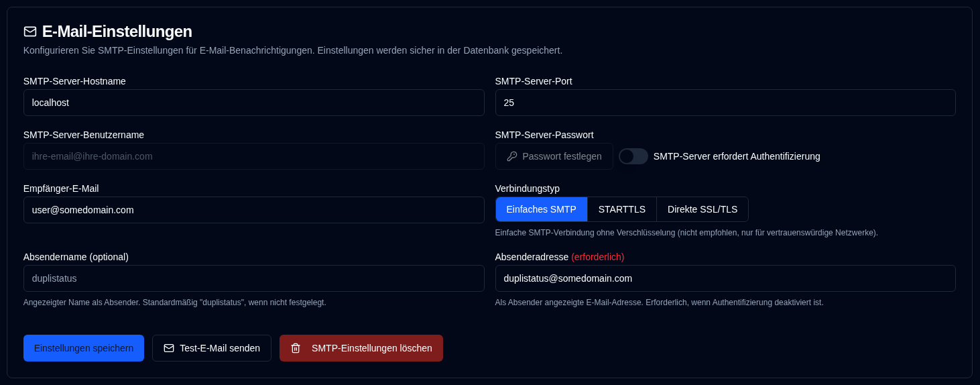Click the SMTP-Server-Benutzername label
Image resolution: width=980 pixels, height=385 pixels.
click(84, 135)
